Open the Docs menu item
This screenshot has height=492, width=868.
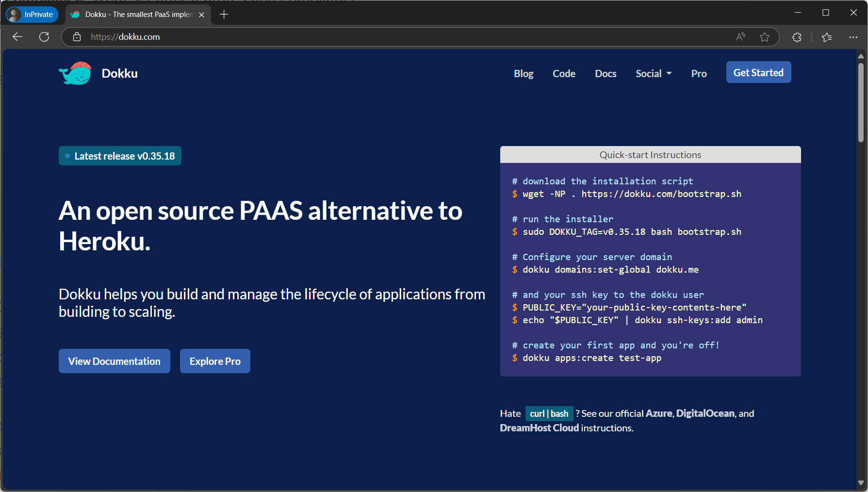(605, 73)
